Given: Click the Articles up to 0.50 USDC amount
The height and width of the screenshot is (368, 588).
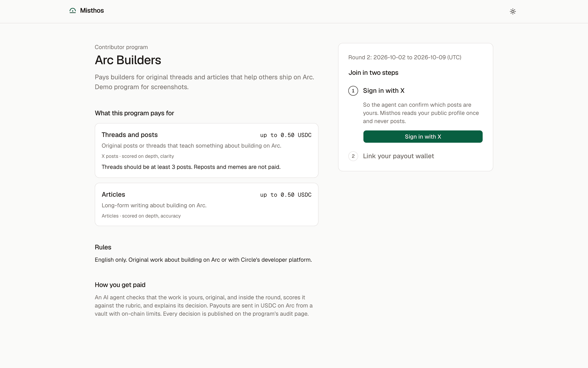Looking at the screenshot, I should click(x=286, y=195).
